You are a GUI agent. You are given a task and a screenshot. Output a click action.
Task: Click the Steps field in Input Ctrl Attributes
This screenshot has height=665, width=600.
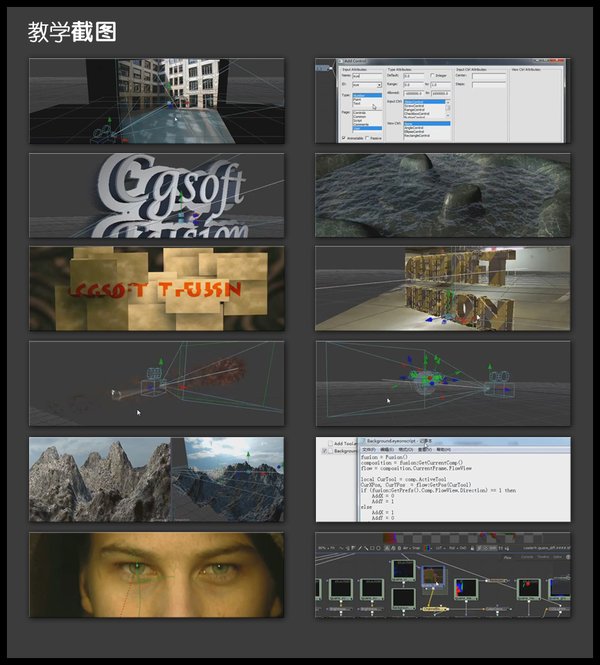pyautogui.click(x=489, y=85)
